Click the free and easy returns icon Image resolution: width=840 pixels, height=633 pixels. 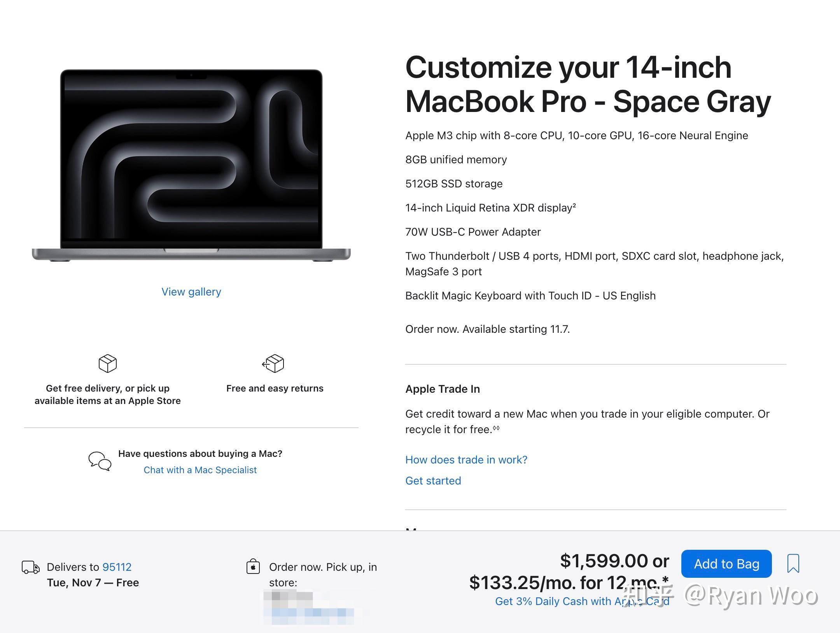[x=274, y=364]
